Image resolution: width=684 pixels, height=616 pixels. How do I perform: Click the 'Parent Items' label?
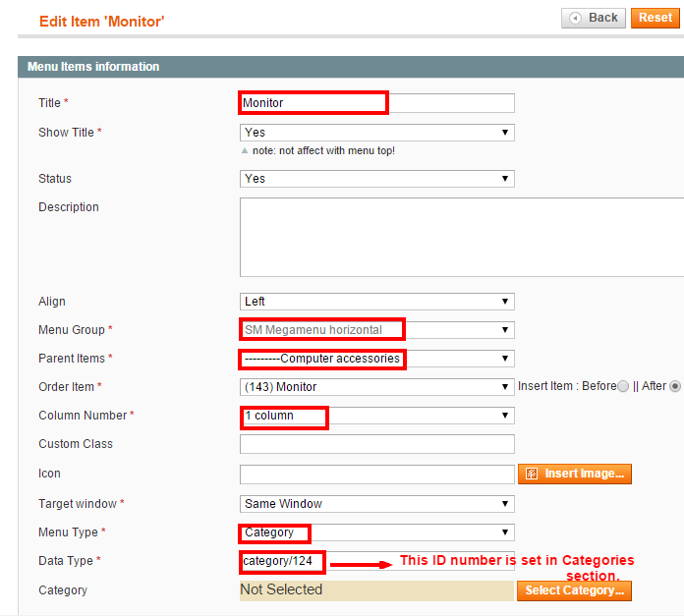[x=72, y=359]
